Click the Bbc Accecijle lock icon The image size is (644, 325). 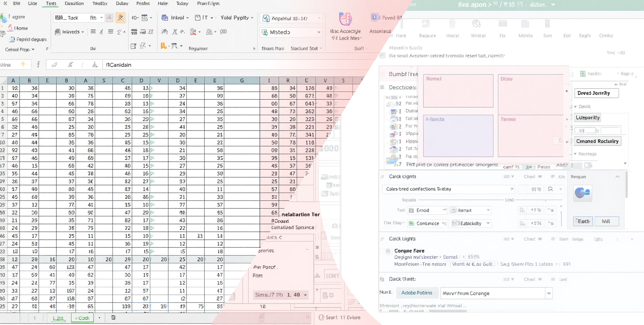click(x=345, y=19)
